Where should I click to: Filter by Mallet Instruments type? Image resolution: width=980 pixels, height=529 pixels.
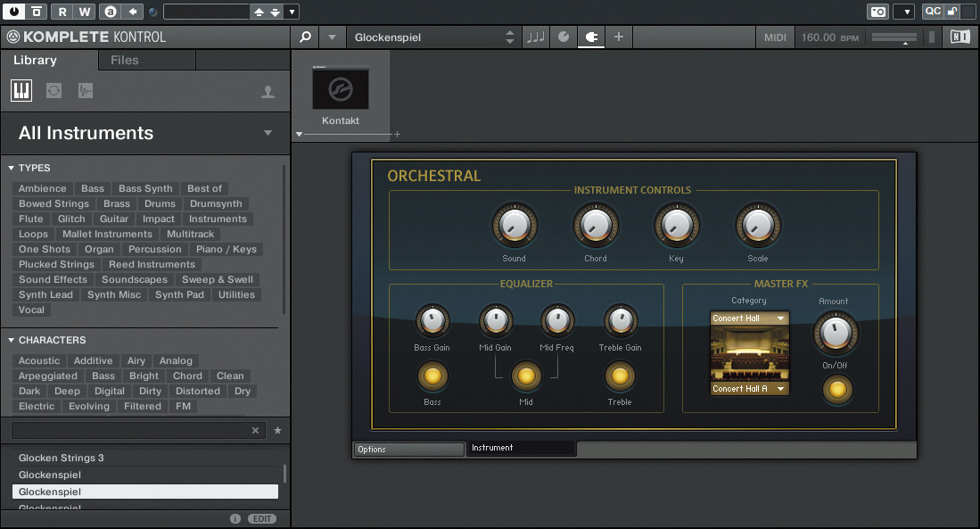tap(108, 234)
